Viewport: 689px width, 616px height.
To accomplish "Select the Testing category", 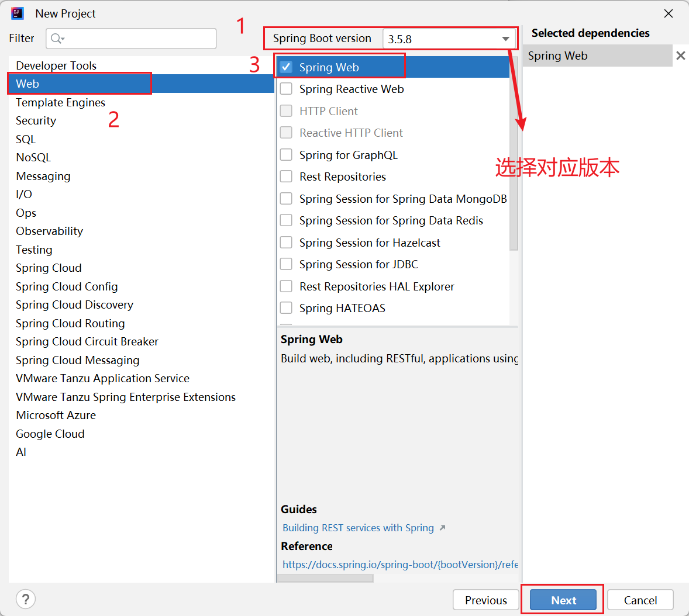I will tap(142, 250).
